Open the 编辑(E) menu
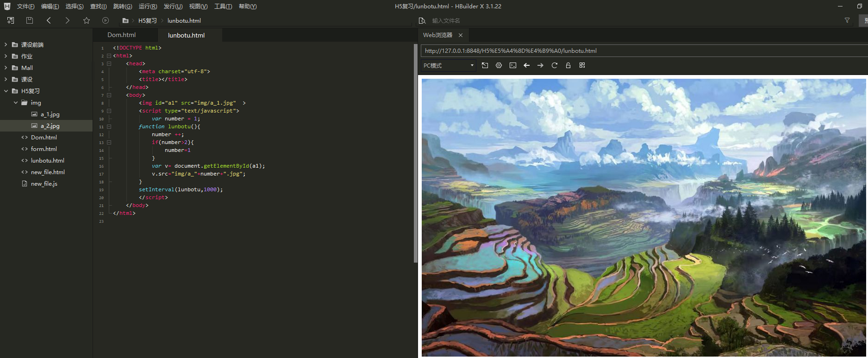Screen dimensions: 868x358 pos(50,6)
